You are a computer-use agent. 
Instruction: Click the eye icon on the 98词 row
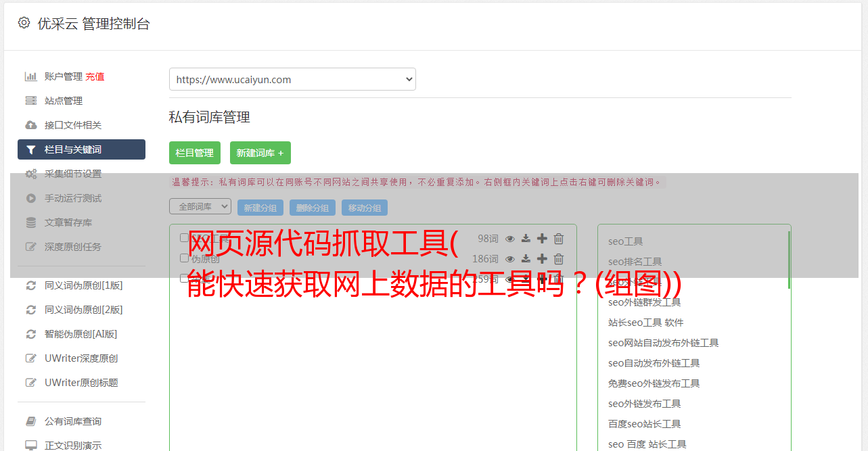510,239
